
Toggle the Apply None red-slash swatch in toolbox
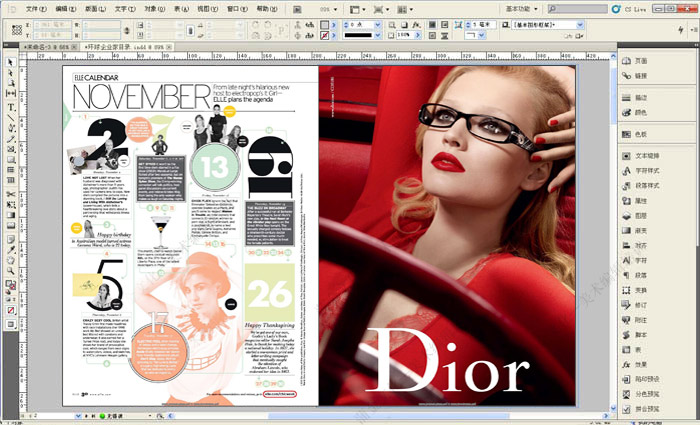(11, 310)
